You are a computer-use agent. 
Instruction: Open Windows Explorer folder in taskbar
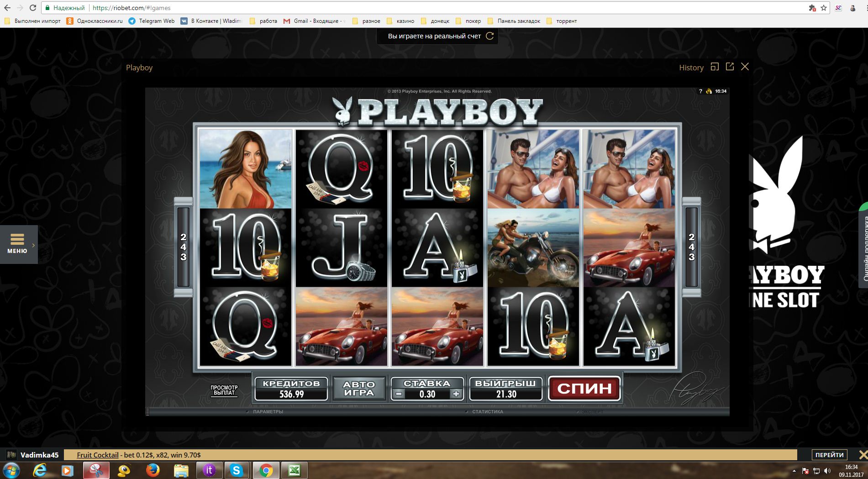tap(181, 470)
